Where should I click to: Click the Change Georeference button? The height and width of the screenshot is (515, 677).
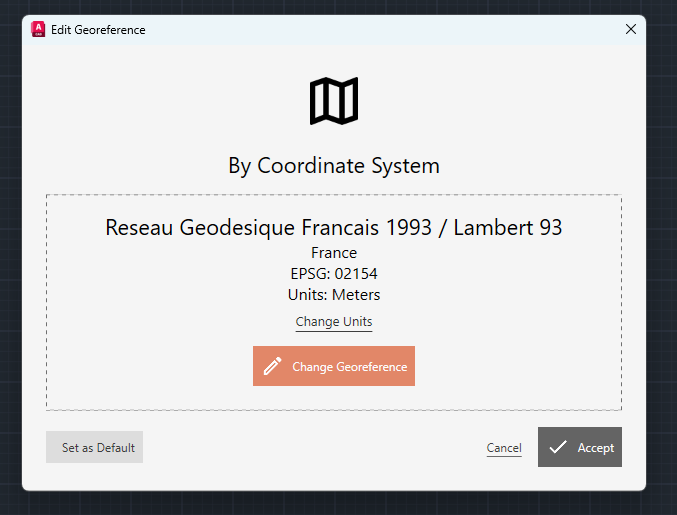click(334, 366)
